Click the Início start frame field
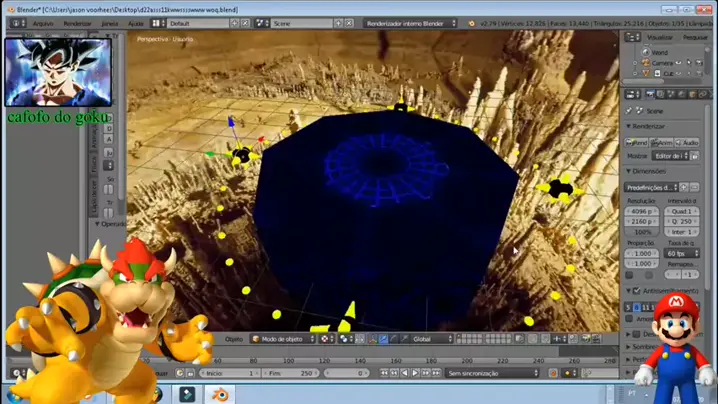 pos(229,373)
